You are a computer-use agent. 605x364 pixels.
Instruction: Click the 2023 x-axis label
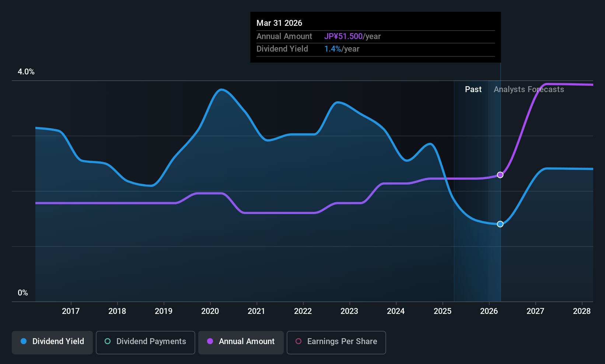pyautogui.click(x=349, y=311)
